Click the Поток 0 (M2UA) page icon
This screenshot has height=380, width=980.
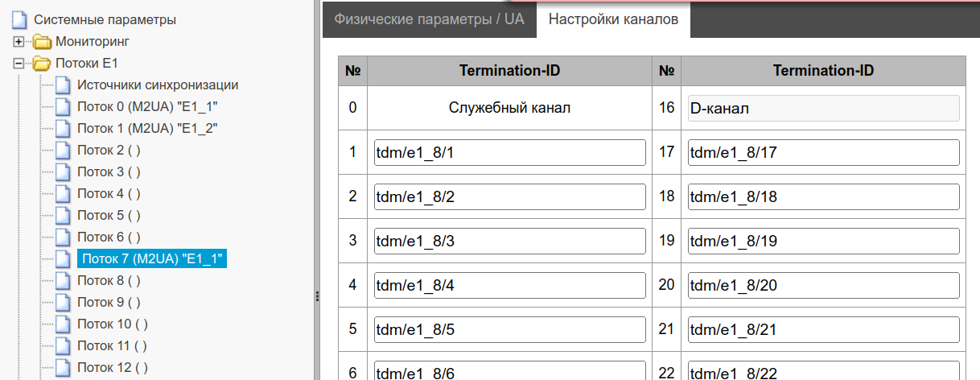tap(64, 106)
